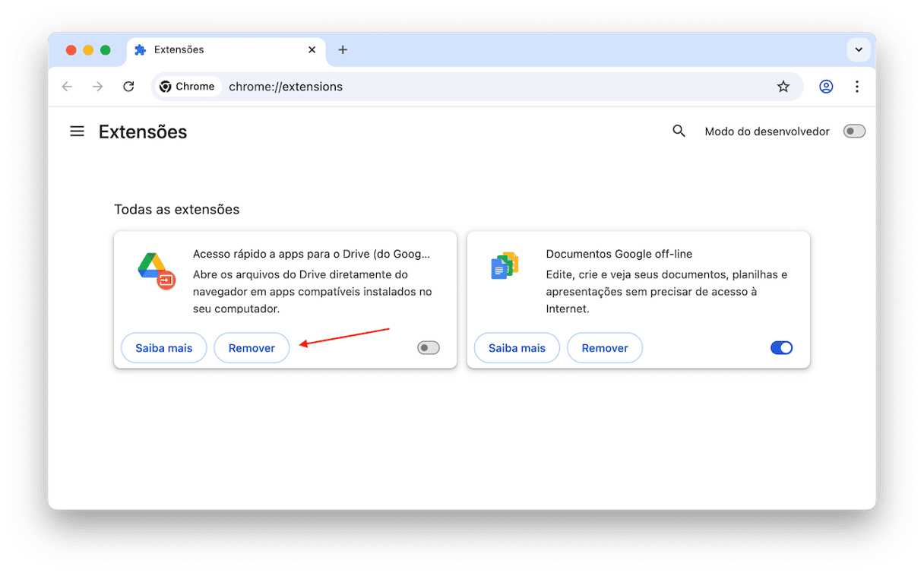
Task: Open a new tab with plus icon
Action: click(343, 50)
